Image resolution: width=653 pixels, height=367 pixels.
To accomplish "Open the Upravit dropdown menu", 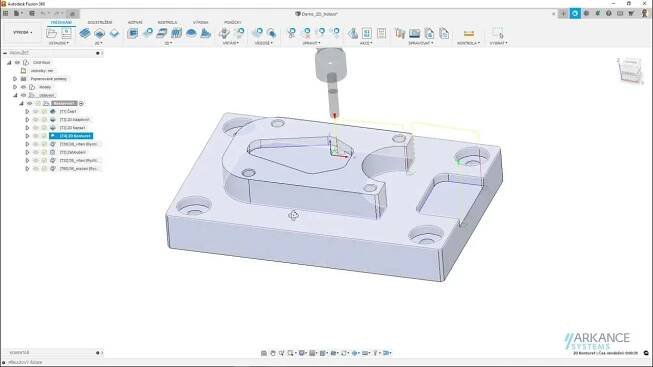I will point(311,43).
